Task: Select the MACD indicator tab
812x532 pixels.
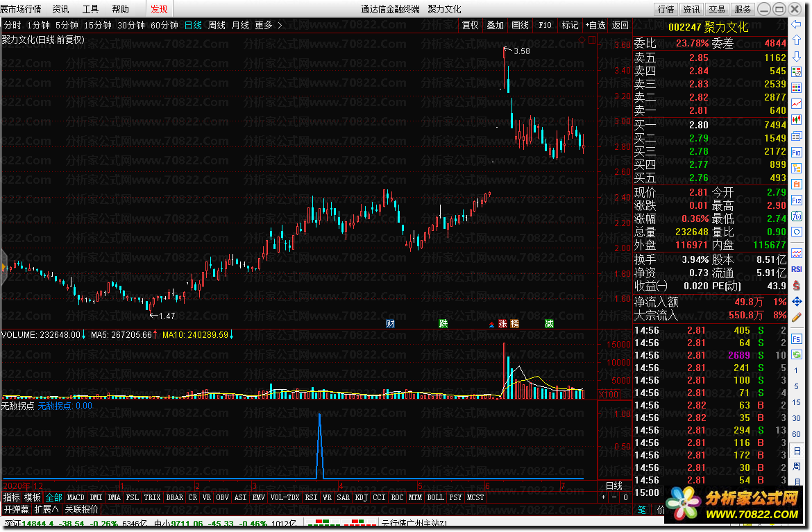Action: 76,497
